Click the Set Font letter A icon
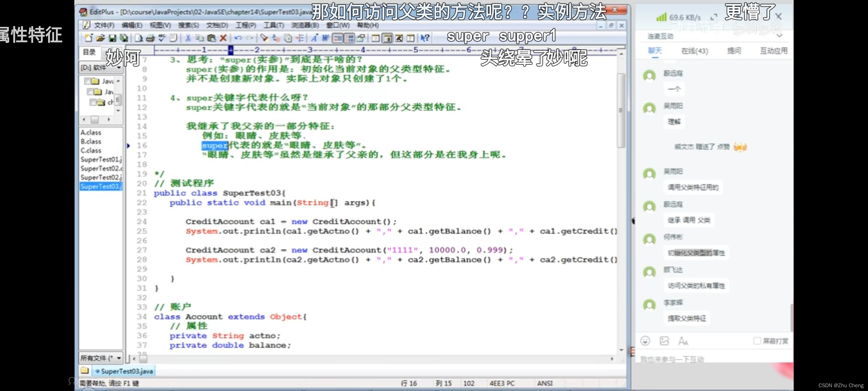 [314, 38]
